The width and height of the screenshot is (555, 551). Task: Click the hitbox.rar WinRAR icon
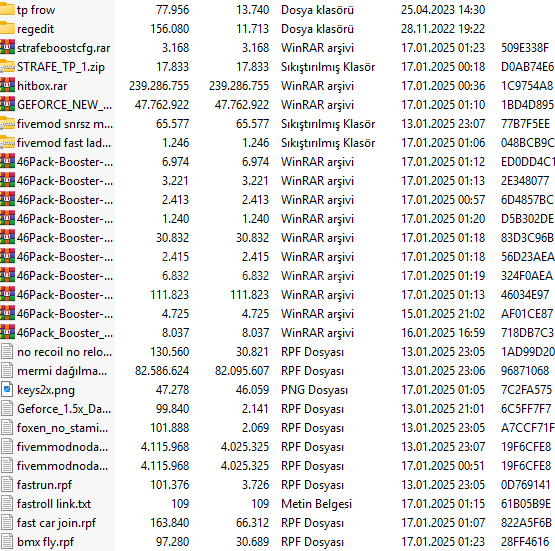click(7, 85)
